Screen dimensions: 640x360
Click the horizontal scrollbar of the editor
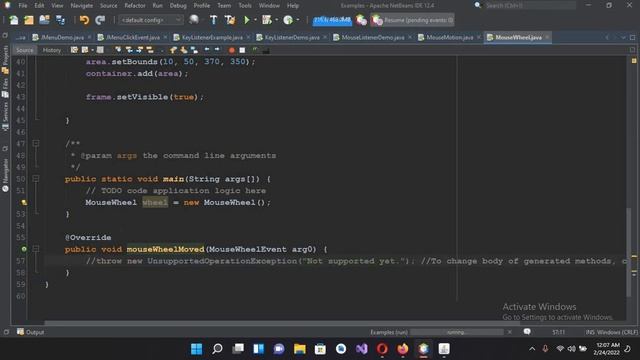[282, 322]
